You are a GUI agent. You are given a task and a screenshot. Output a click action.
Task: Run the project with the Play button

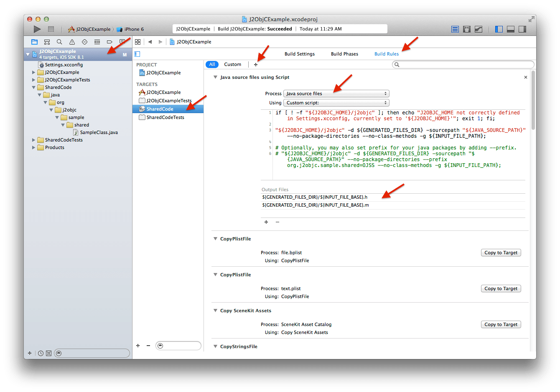coord(37,29)
